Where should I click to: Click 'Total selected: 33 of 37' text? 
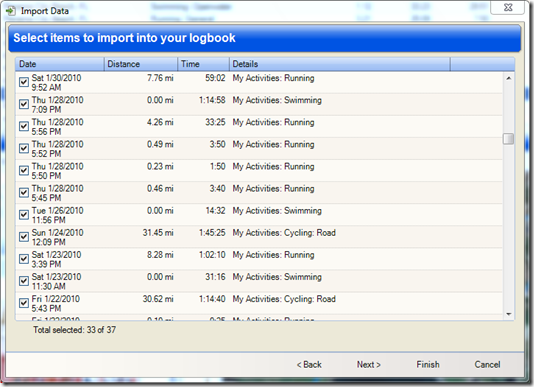pos(75,330)
